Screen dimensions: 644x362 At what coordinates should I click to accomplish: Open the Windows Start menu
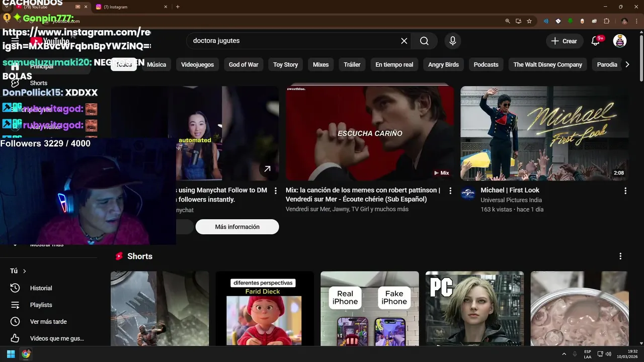[x=11, y=354]
